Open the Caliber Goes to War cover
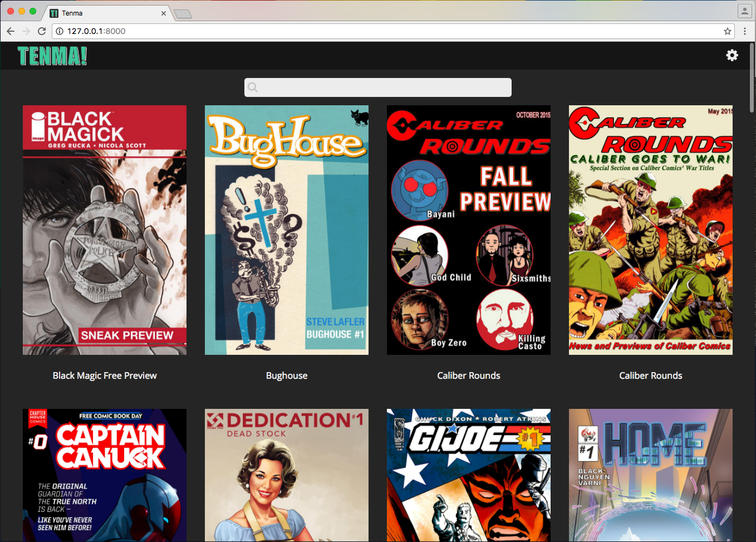 click(651, 230)
